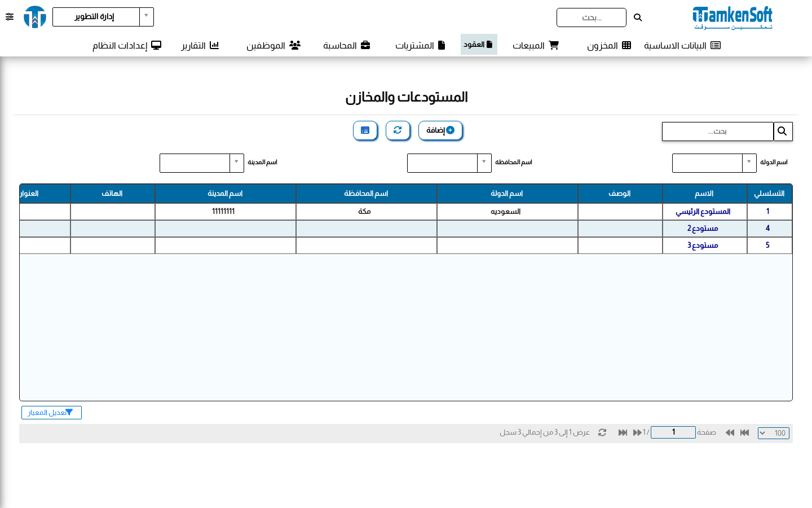Go to previous page in pager
This screenshot has height=508, width=812.
tap(730, 433)
